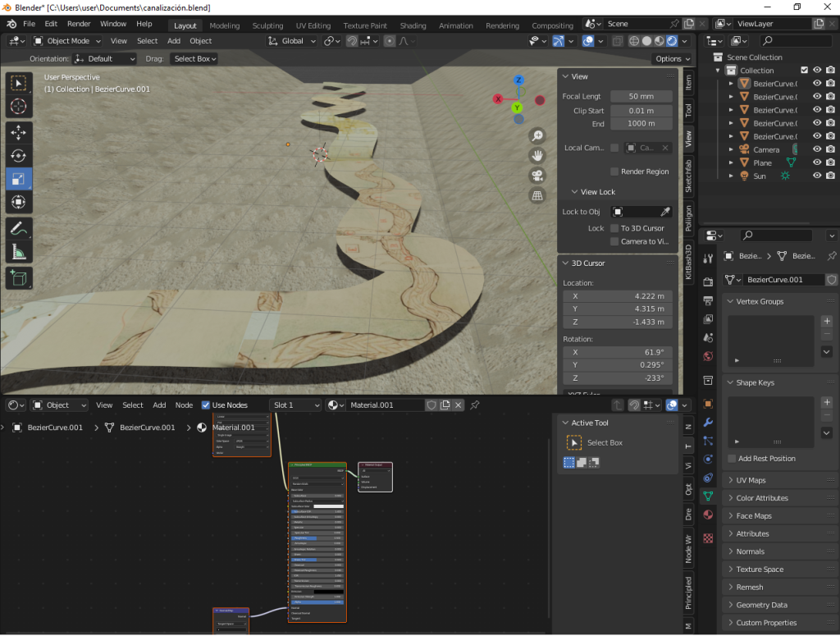Activate the Annotate pencil tool
Viewport: 840px width, 636px height.
19,229
